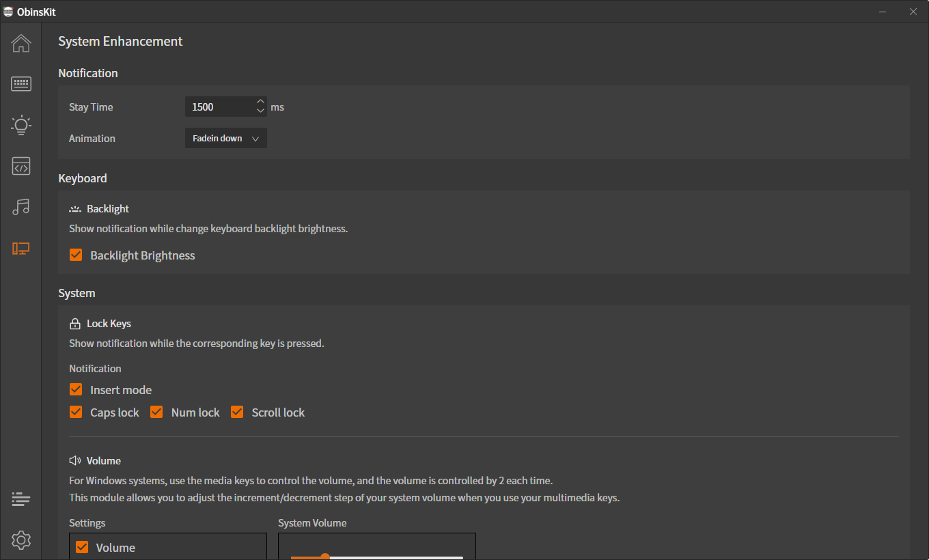The width and height of the screenshot is (929, 560).
Task: Click the Animation label
Action: point(92,139)
